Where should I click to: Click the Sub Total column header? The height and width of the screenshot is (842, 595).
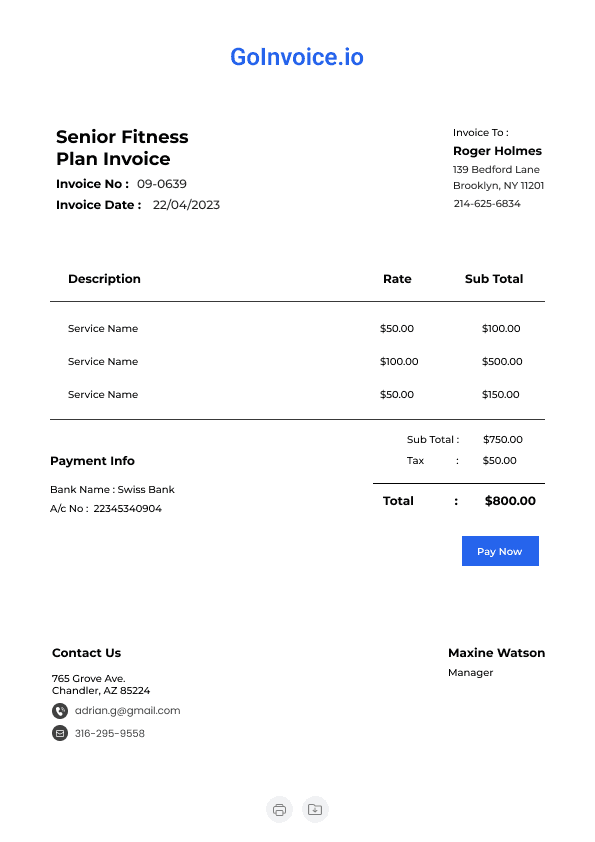tap(494, 279)
